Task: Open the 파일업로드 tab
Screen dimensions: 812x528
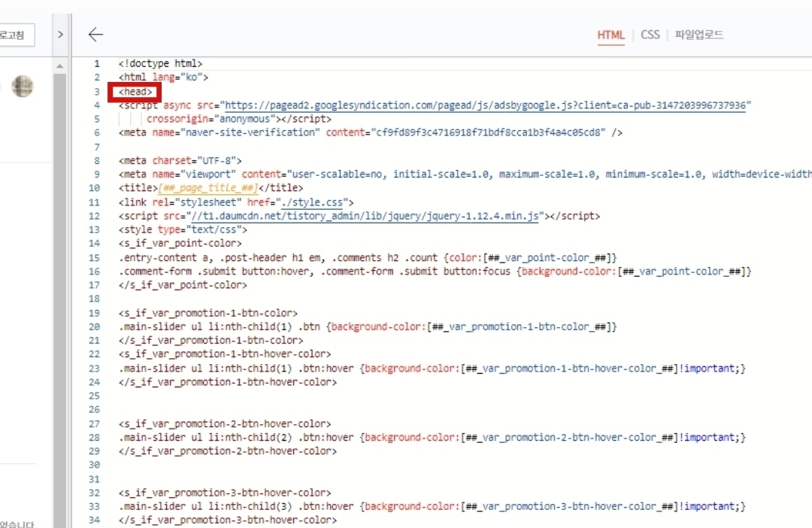Action: point(698,35)
